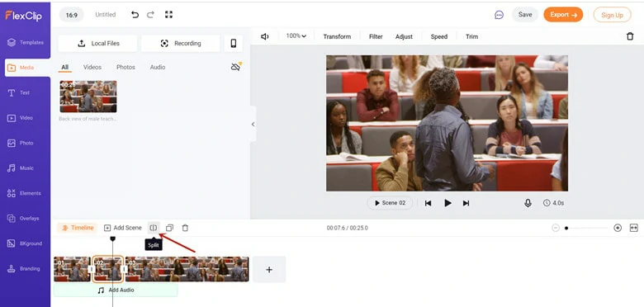Open the 16:9 aspect ratio selector
644x307 pixels.
click(72, 15)
